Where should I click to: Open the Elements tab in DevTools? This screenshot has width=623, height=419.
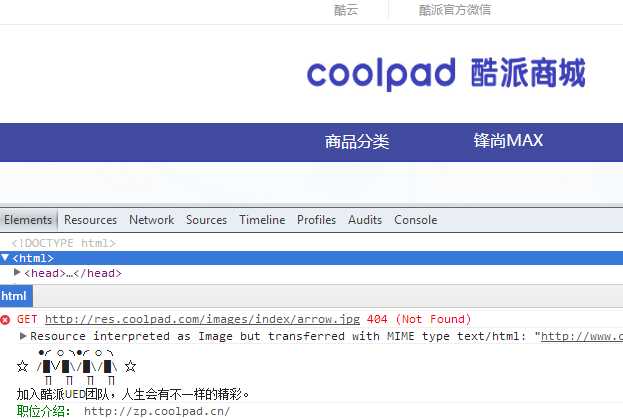point(28,220)
